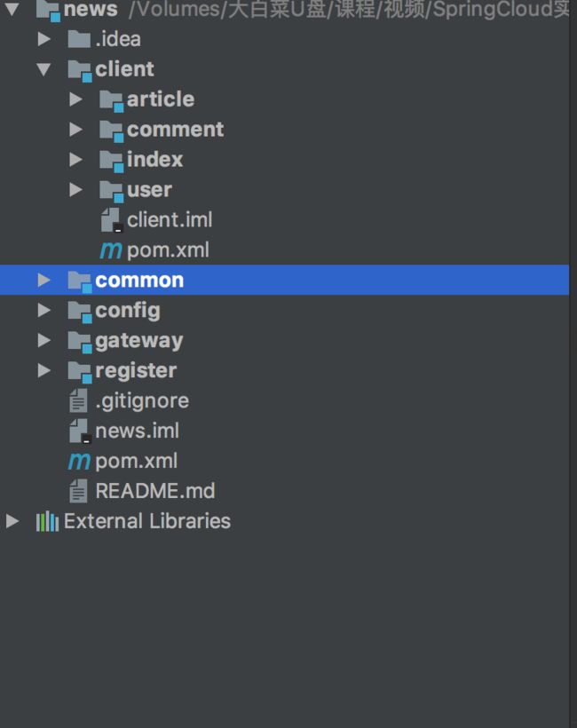Viewport: 577px width, 728px height.
Task: Collapse the client folder
Action: 44,69
